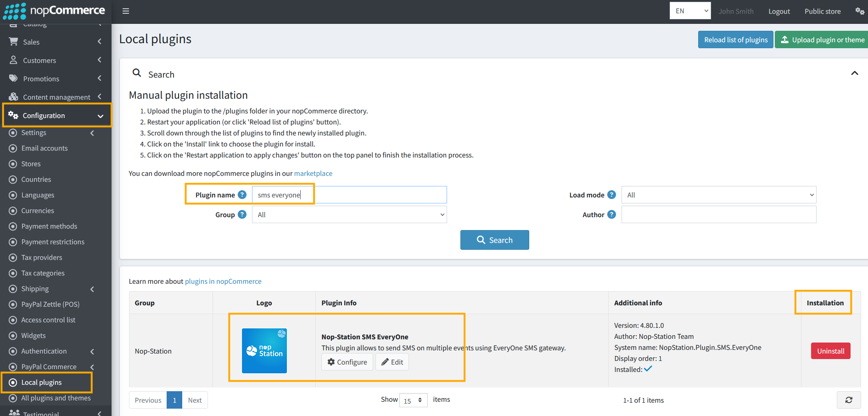
Task: Click Countries bullet icon
Action: pyautogui.click(x=13, y=180)
